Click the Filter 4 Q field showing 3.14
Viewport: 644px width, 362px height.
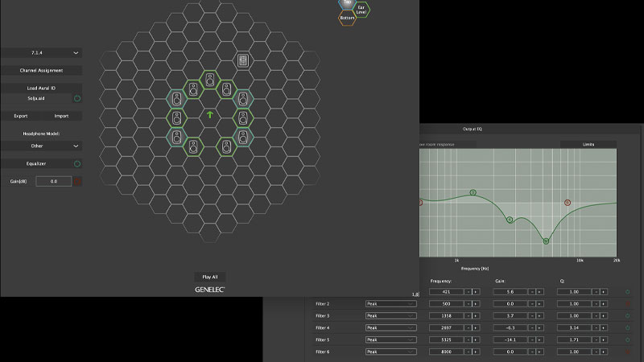tap(574, 328)
